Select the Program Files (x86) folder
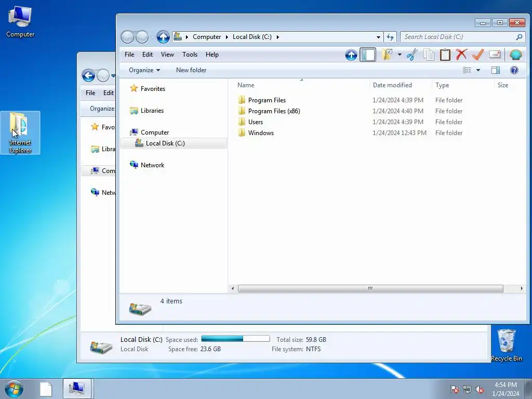The image size is (532, 399). click(x=274, y=111)
